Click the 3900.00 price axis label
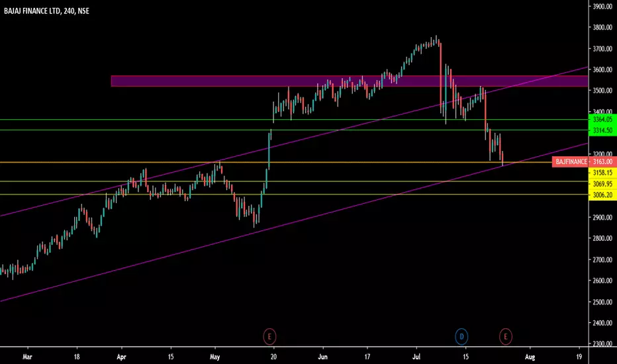 [602, 7]
